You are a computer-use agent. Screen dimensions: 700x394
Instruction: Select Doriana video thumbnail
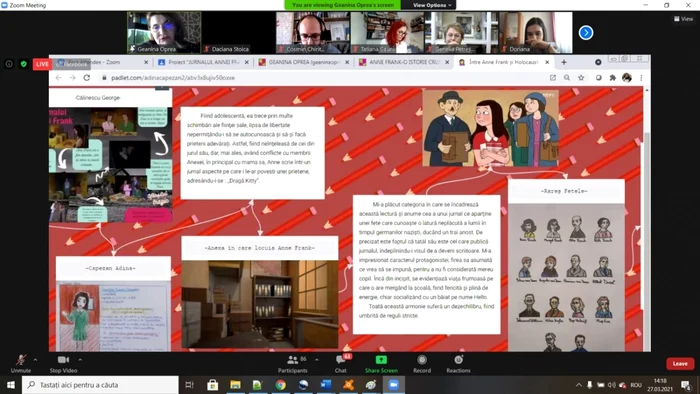tap(535, 33)
